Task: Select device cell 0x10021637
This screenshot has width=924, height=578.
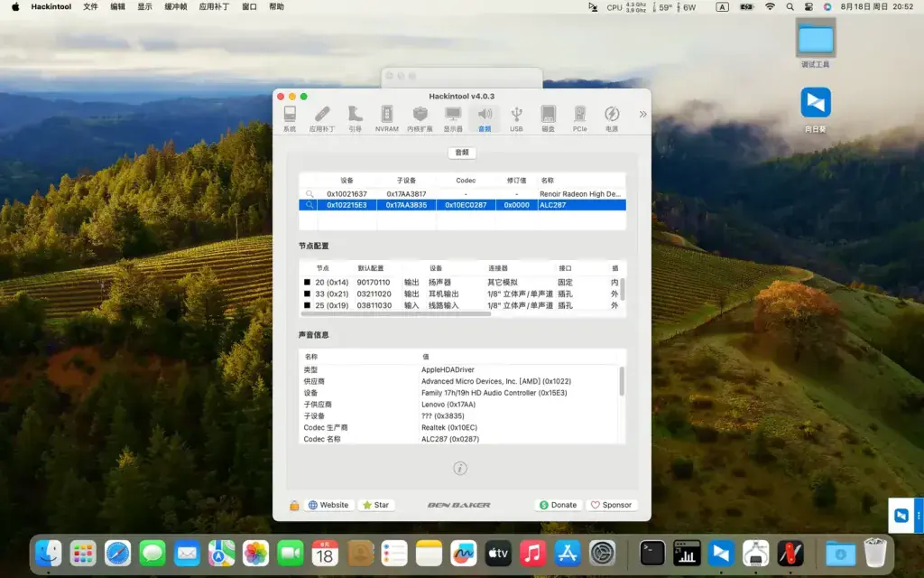Action: tap(347, 194)
